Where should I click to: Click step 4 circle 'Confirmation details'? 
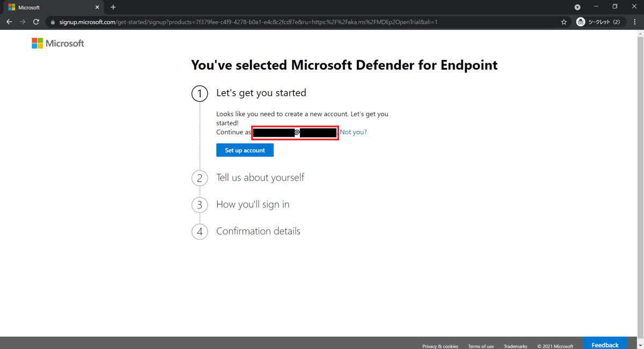point(200,232)
